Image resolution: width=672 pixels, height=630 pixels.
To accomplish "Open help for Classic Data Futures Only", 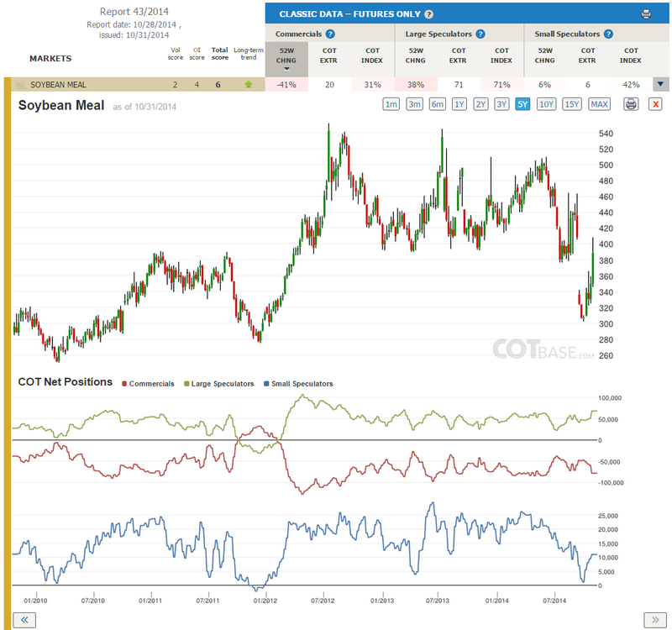I will [428, 14].
